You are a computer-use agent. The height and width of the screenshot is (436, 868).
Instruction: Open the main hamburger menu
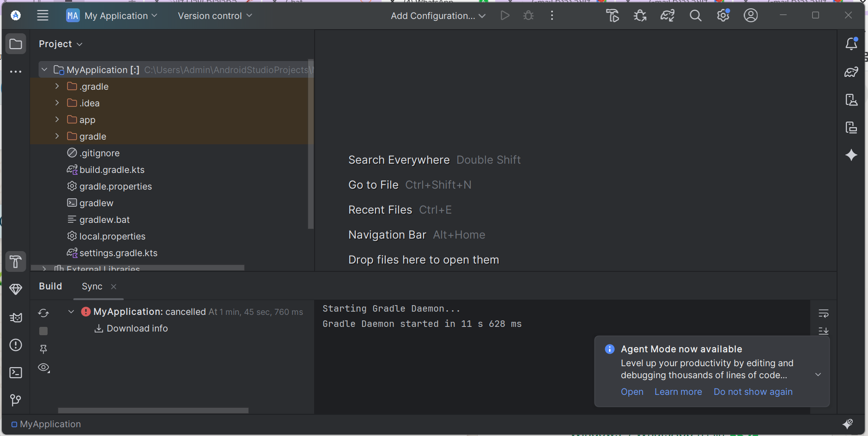(42, 16)
